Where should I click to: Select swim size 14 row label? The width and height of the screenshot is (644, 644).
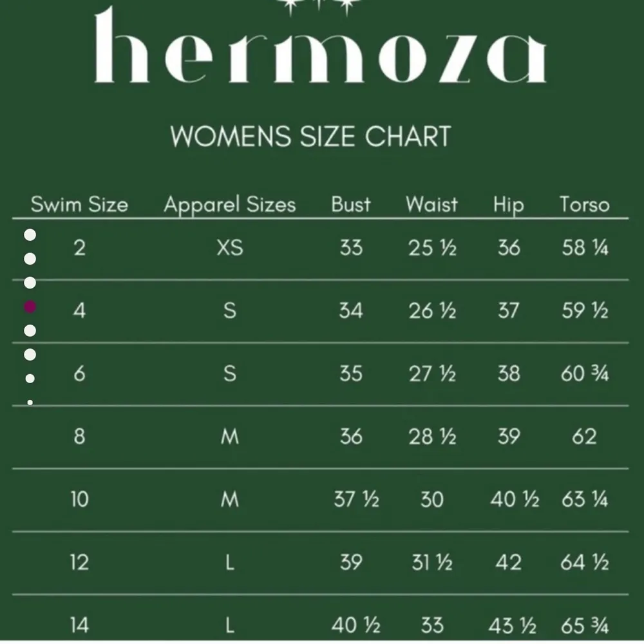tap(79, 625)
